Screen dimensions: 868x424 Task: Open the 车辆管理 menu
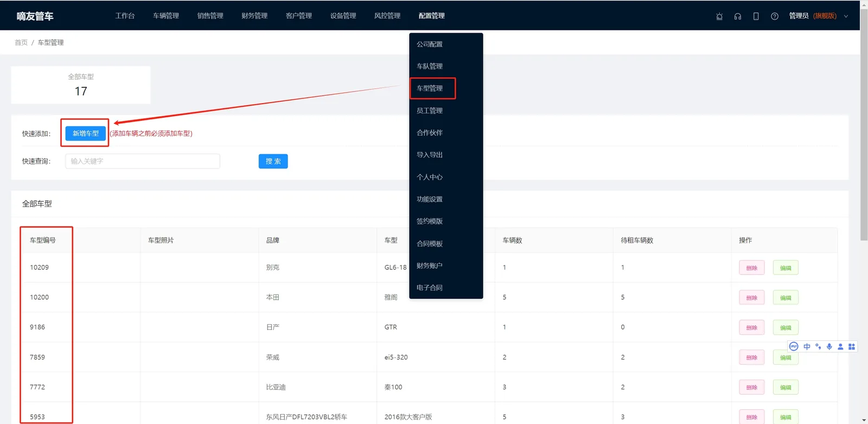(166, 16)
